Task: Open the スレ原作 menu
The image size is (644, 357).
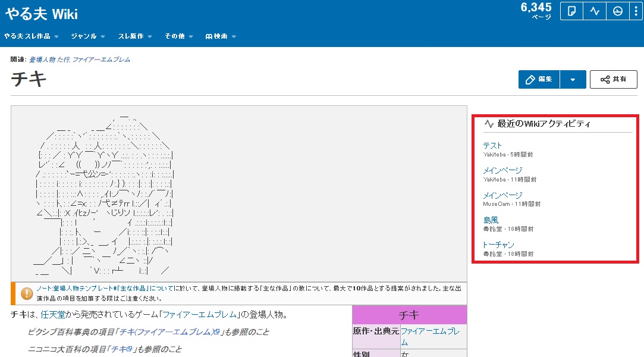Action: pyautogui.click(x=135, y=36)
